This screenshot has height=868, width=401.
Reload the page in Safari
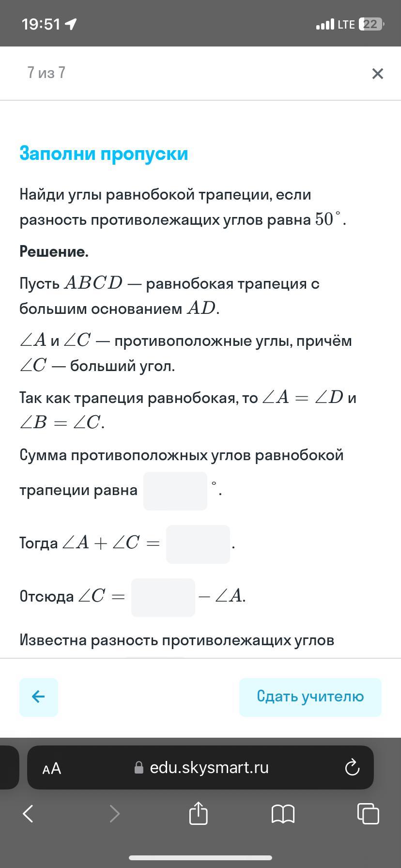[352, 768]
